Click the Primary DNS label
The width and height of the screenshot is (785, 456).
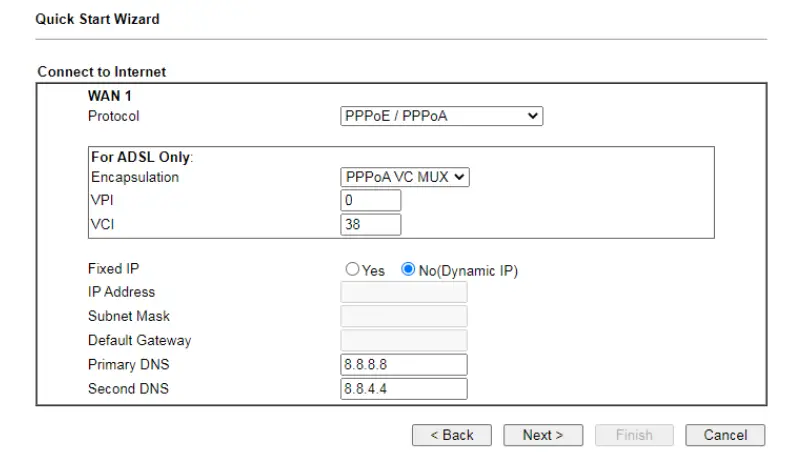pos(129,364)
